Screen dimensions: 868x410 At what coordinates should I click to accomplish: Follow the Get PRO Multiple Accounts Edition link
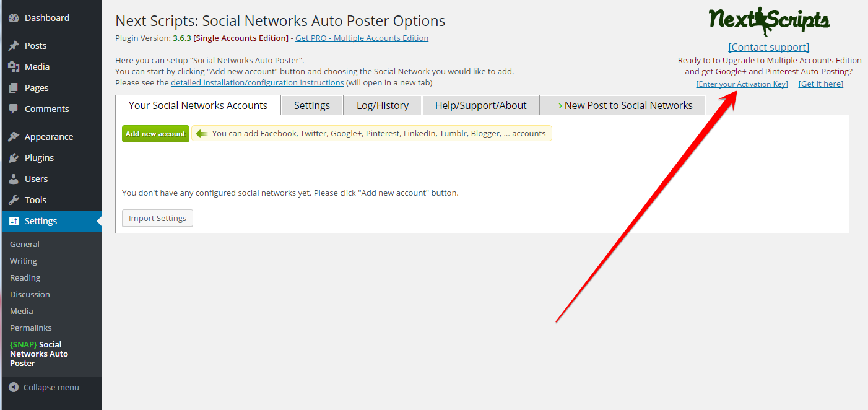(x=362, y=38)
